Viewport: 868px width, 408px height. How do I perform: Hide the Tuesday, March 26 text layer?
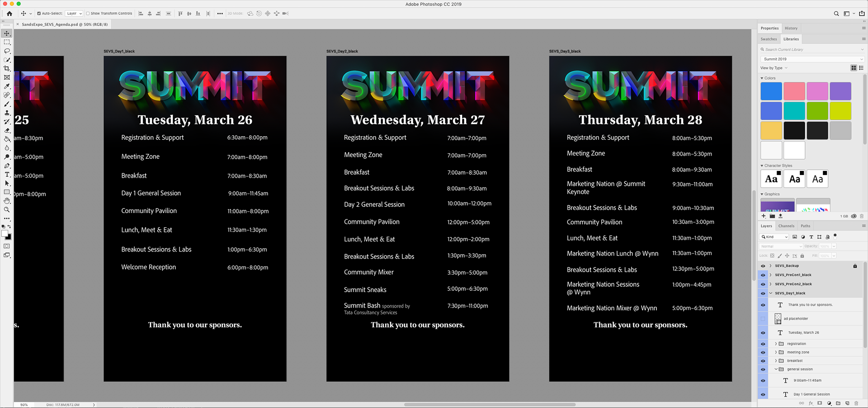point(763,332)
